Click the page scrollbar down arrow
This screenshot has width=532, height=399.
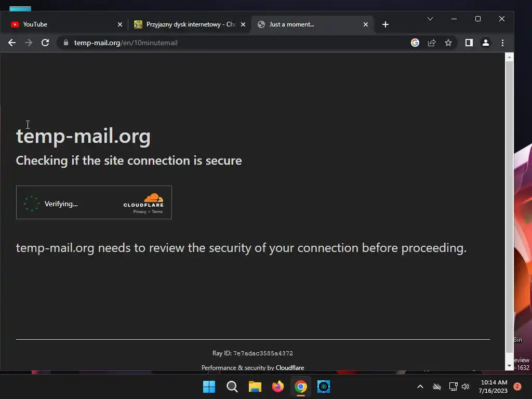pyautogui.click(x=509, y=366)
